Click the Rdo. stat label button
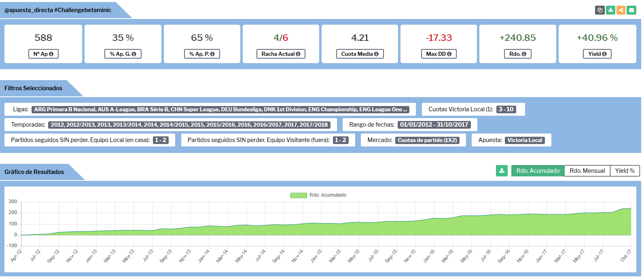Screen dimensions: 644x280 517,54
